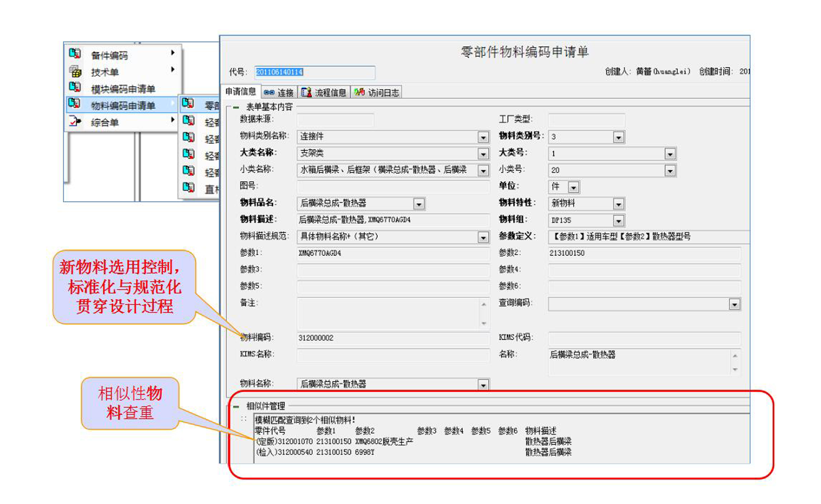The width and height of the screenshot is (821, 504).
Task: Collapse the 表单基本内容 section
Action: coord(236,107)
